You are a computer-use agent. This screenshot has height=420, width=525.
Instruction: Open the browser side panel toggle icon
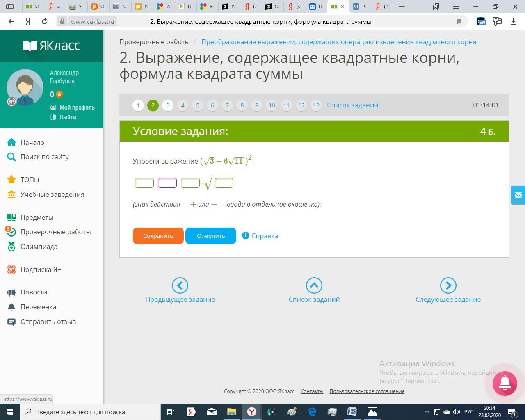(x=10, y=6)
